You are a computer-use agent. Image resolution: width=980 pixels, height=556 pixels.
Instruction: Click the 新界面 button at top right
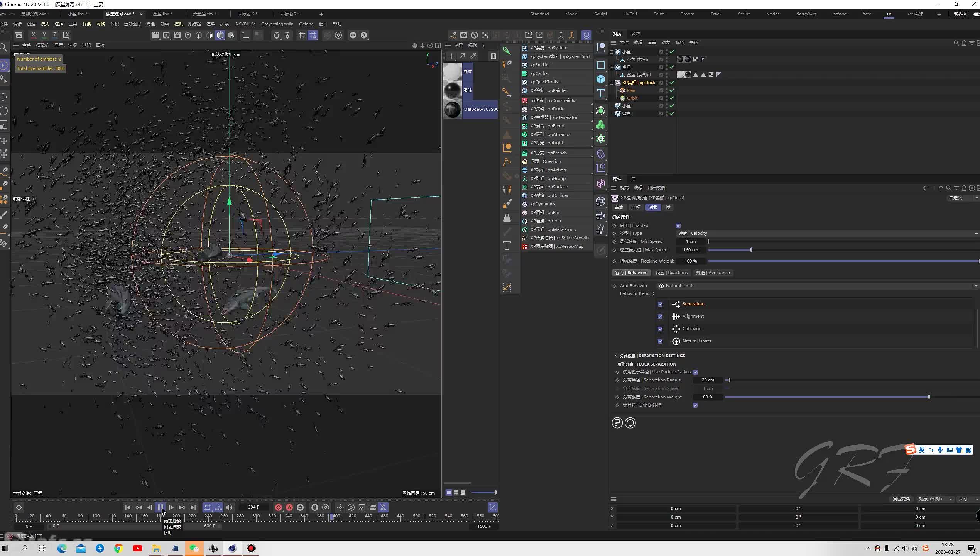click(x=960, y=14)
